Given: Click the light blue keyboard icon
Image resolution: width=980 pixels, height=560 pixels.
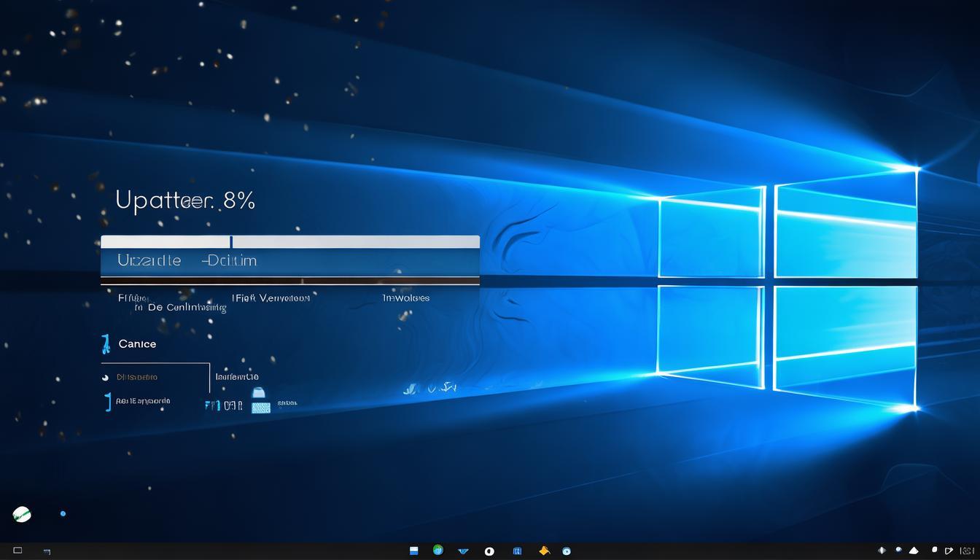Looking at the screenshot, I should click(x=261, y=407).
